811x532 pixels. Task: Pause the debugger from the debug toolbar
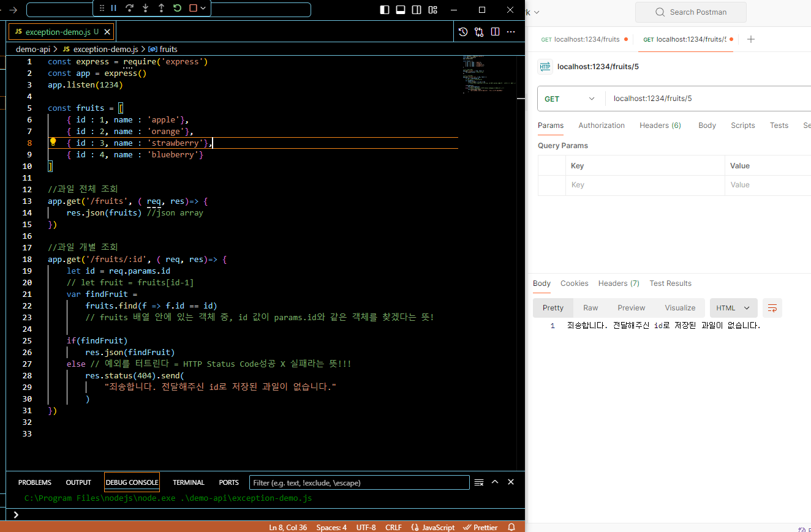[113, 9]
